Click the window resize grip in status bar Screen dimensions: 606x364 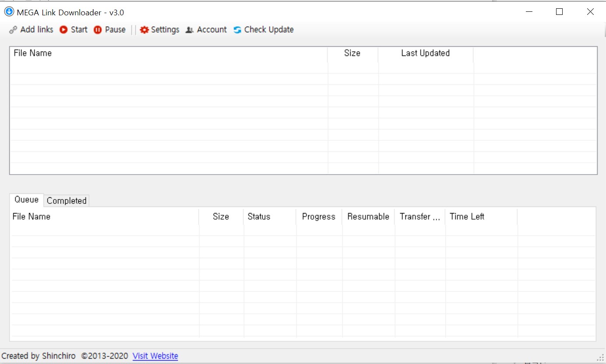click(600, 357)
